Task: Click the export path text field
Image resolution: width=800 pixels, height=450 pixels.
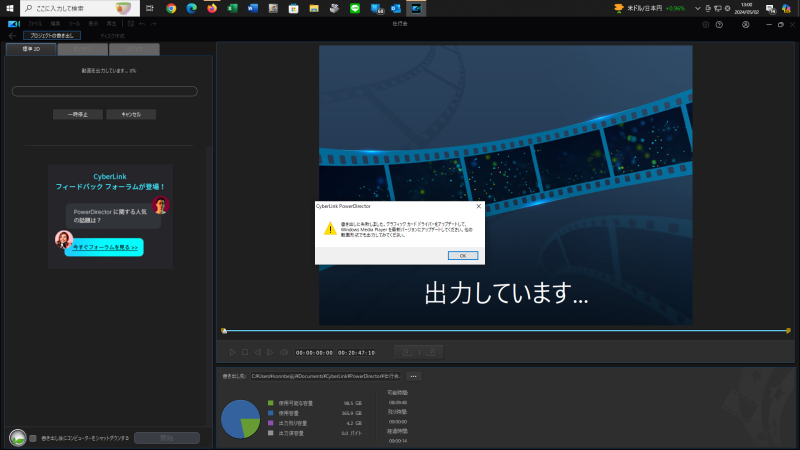Action: [326, 376]
